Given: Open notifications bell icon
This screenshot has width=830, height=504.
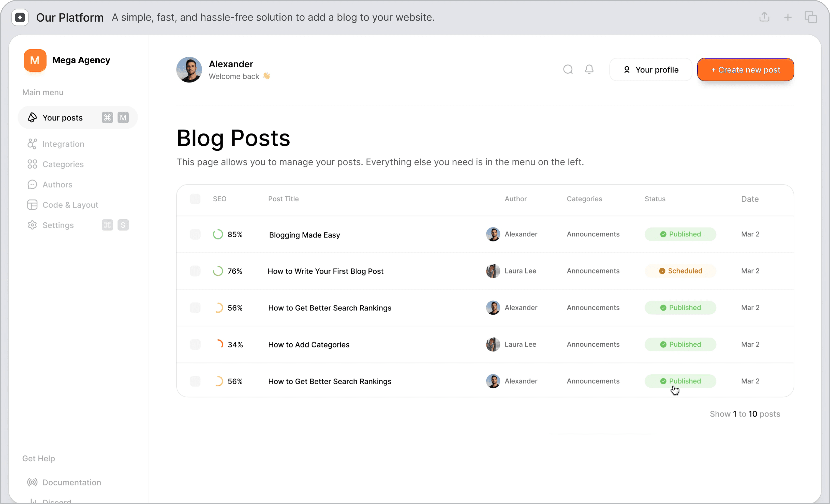Looking at the screenshot, I should click(589, 69).
